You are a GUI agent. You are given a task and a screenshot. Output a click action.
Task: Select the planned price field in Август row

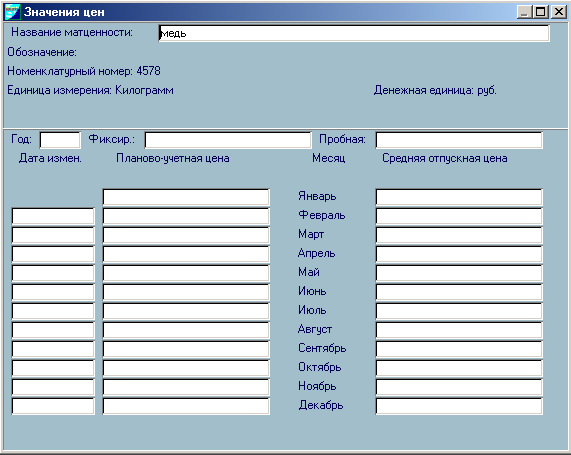[186, 330]
